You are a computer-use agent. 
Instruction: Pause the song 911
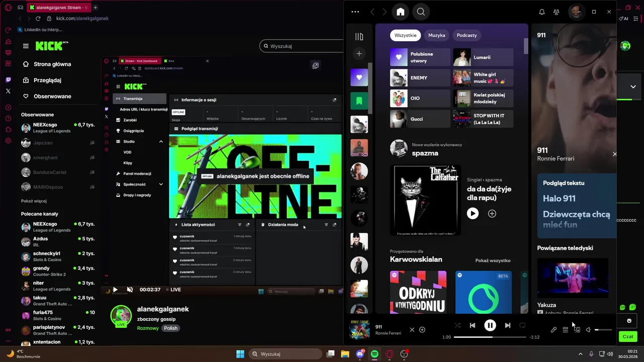click(490, 325)
